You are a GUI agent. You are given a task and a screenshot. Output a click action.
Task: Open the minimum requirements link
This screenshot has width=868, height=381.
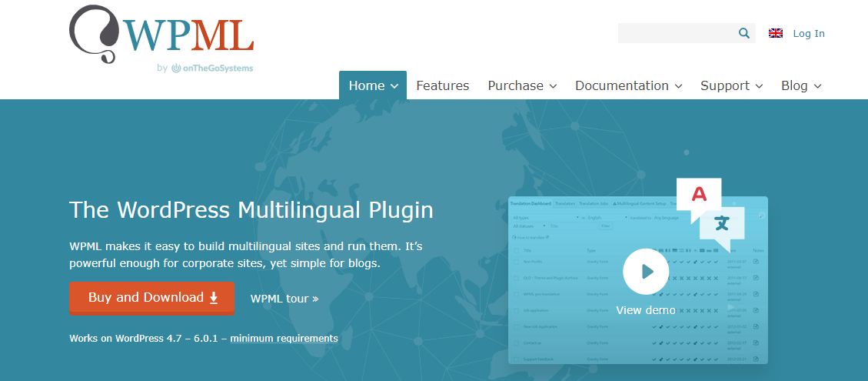[284, 338]
